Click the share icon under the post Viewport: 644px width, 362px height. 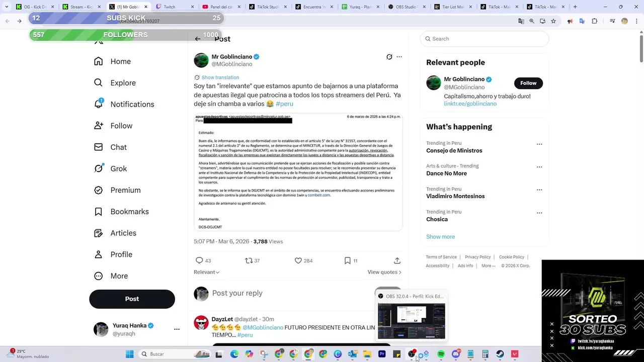(397, 260)
